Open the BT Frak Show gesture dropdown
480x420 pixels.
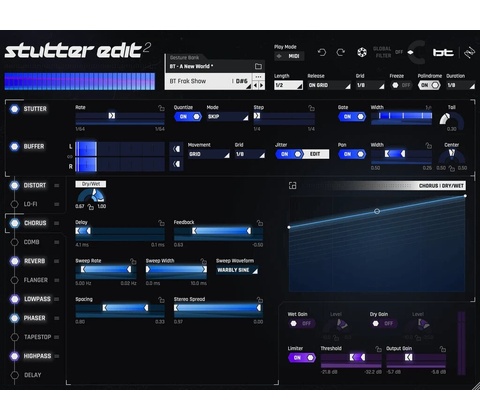tap(209, 81)
